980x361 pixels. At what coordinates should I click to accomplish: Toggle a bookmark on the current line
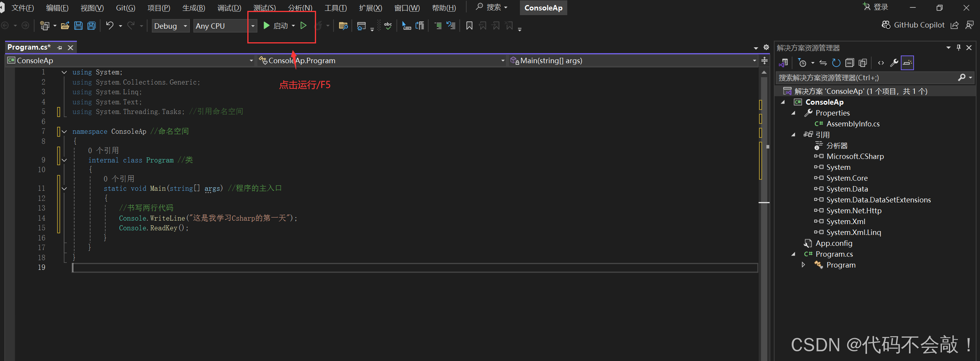[469, 26]
